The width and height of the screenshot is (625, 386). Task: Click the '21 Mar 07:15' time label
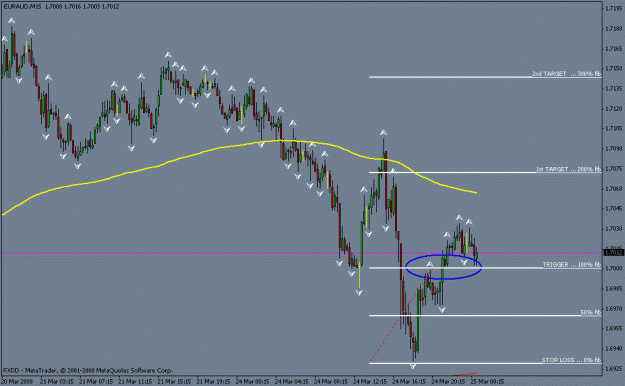(96, 382)
